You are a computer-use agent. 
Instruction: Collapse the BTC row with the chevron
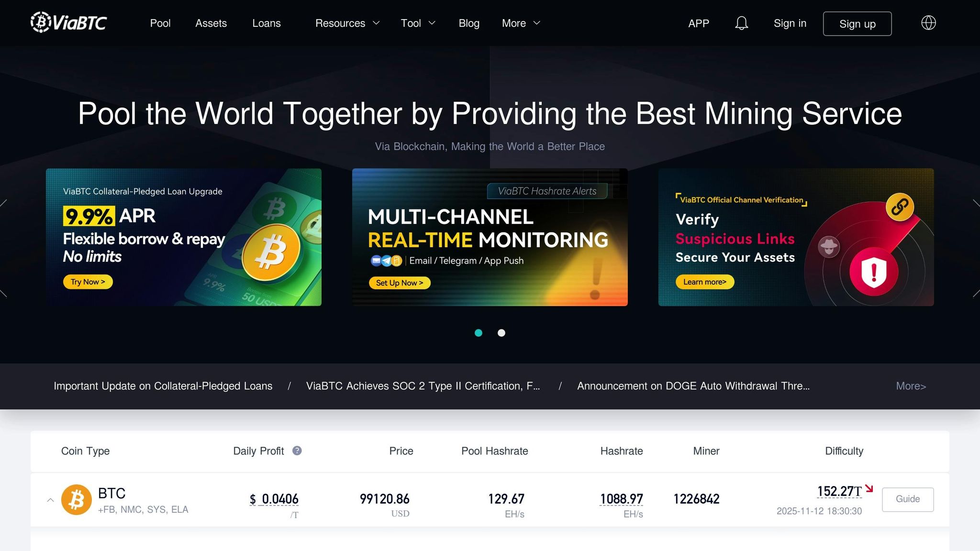tap(51, 499)
